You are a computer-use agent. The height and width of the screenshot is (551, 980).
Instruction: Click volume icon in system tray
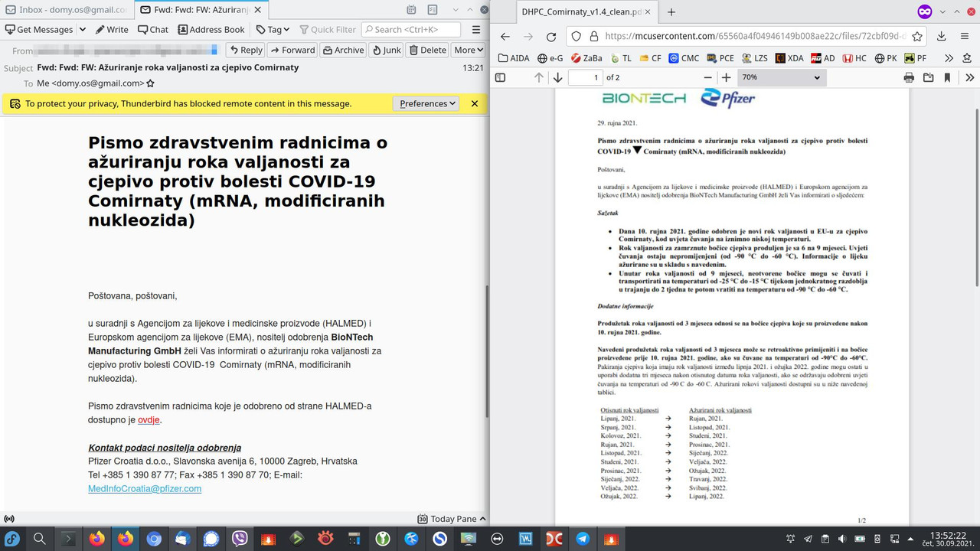(x=841, y=539)
